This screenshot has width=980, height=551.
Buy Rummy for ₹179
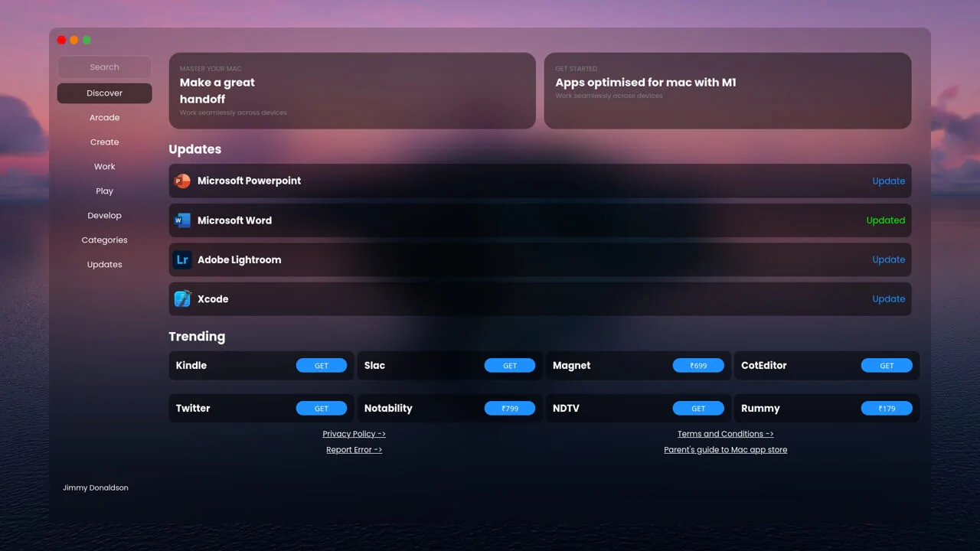pos(887,409)
